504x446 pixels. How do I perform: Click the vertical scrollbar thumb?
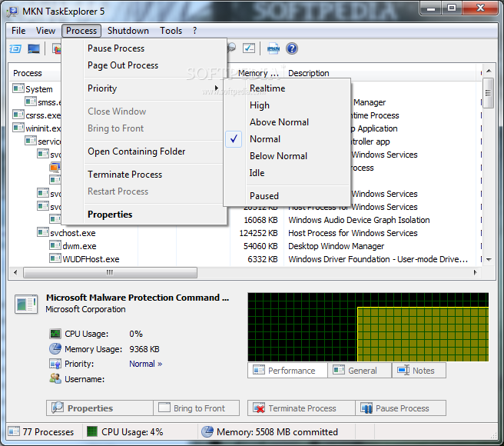pos(489,93)
